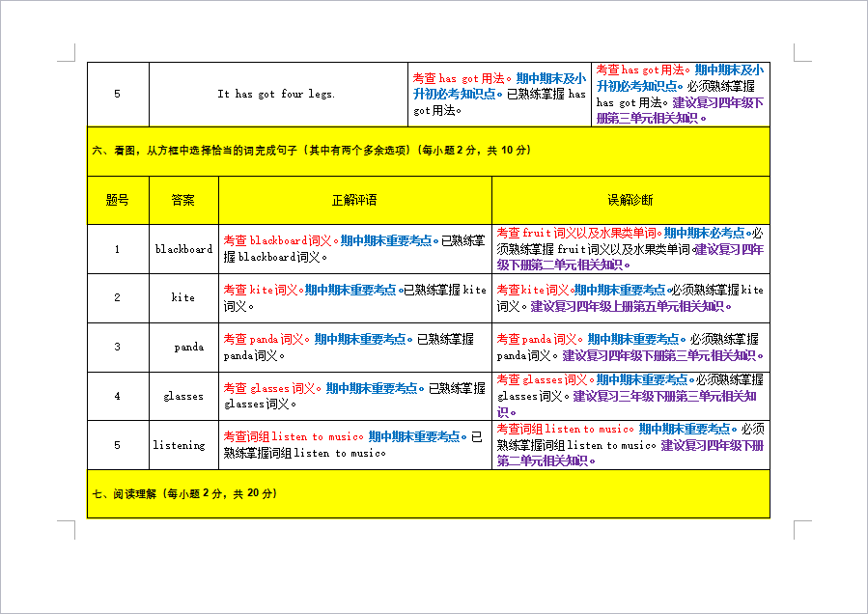Click 正解评语 comment for the panda row
The height and width of the screenshot is (614, 868).
point(353,347)
